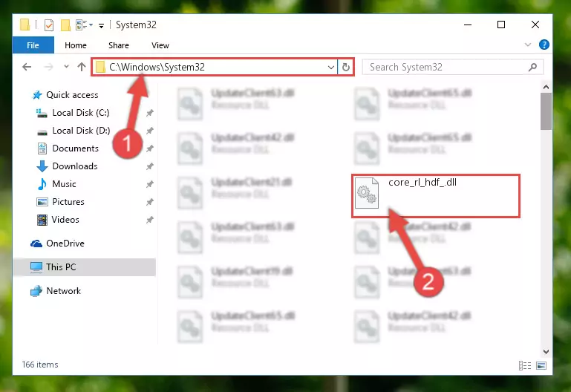
Task: Minimize the System32 window
Action: coord(468,24)
